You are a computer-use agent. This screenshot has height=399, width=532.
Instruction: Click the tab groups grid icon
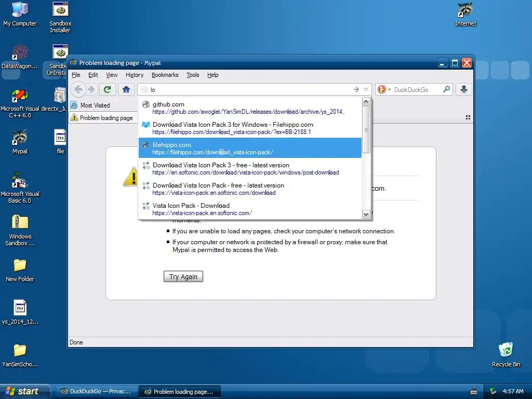pyautogui.click(x=468, y=117)
